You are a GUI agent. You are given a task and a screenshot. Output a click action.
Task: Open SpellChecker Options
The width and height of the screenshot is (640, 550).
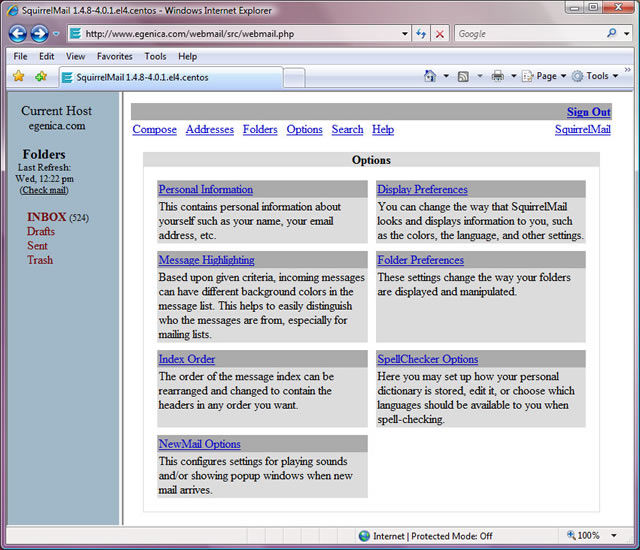pyautogui.click(x=428, y=359)
